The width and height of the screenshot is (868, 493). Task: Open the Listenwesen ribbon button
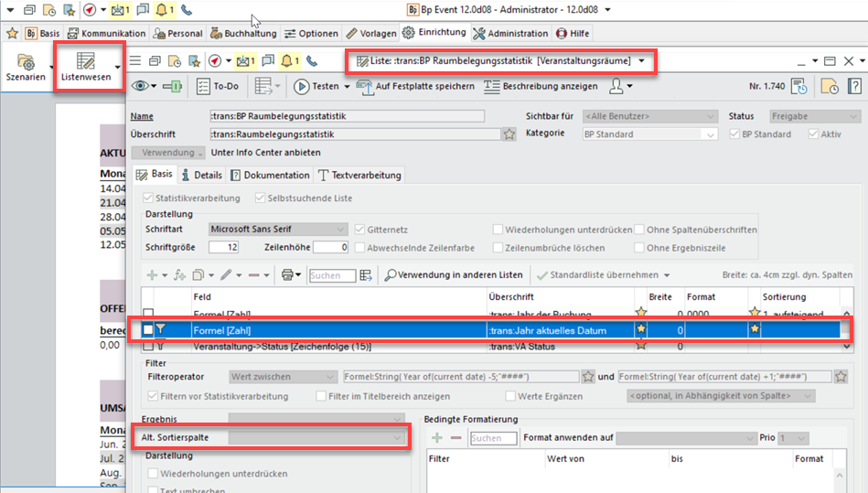[86, 67]
